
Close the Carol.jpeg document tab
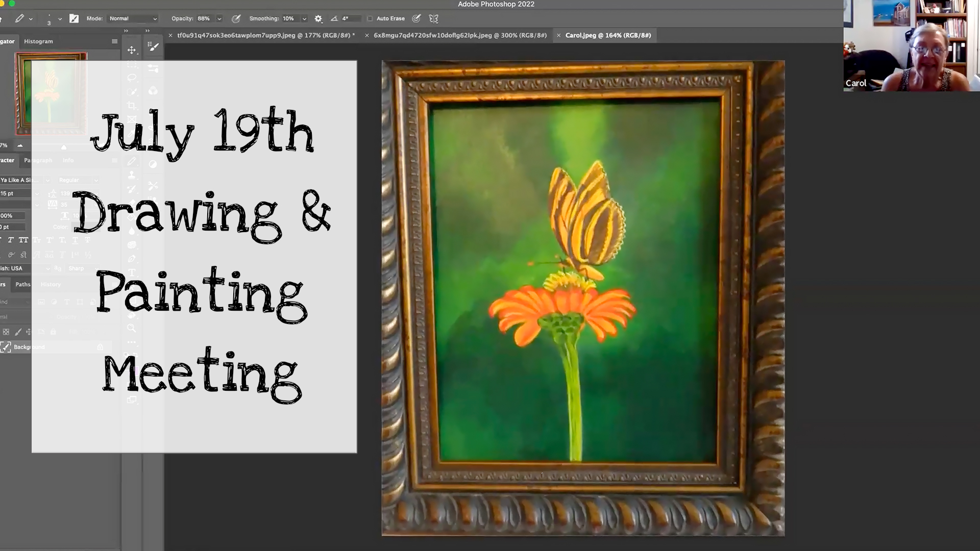coord(558,36)
